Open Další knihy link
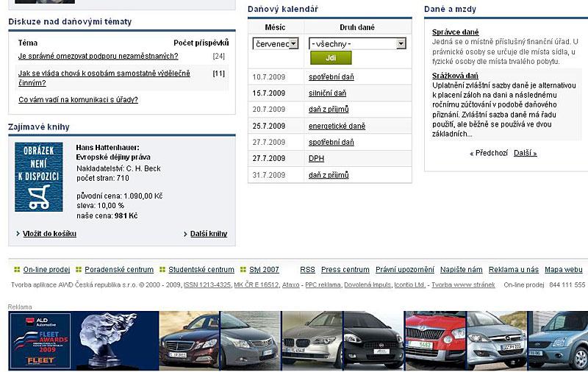The height and width of the screenshot is (372, 588). 209,234
